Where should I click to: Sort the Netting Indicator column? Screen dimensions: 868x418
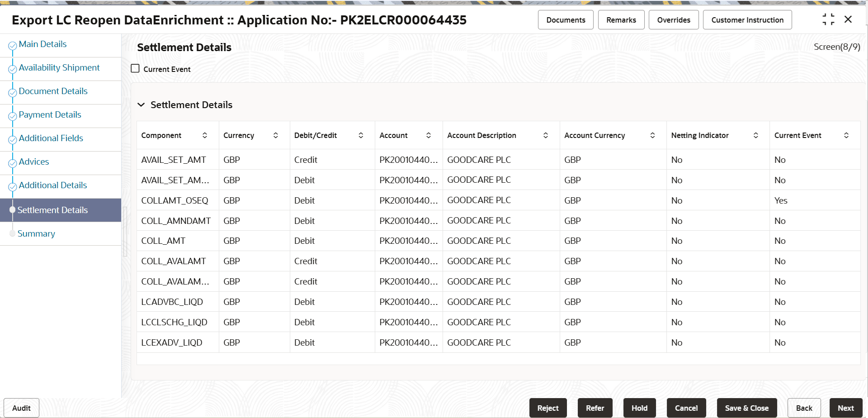pyautogui.click(x=756, y=135)
